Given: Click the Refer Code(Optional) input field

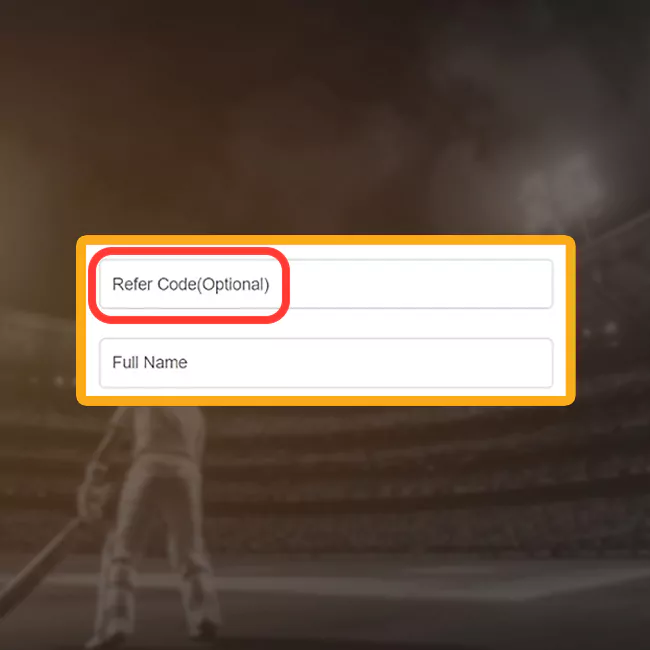Looking at the screenshot, I should point(326,284).
